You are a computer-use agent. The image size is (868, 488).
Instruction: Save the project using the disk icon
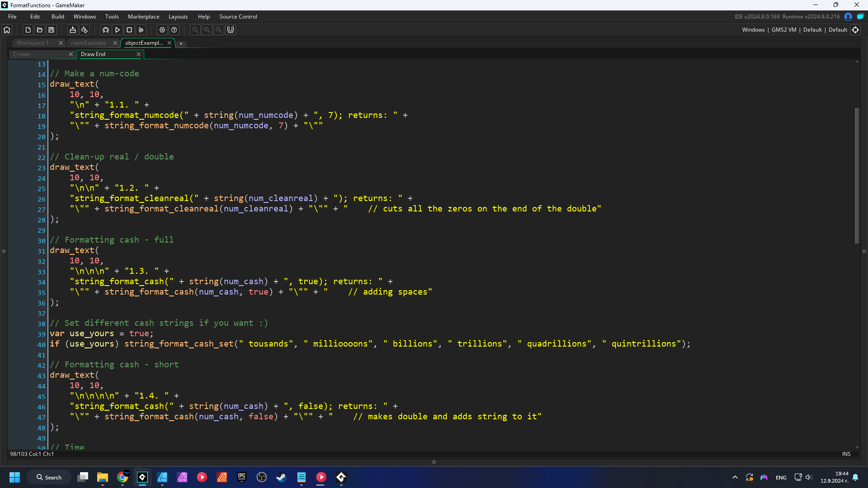pyautogui.click(x=52, y=30)
